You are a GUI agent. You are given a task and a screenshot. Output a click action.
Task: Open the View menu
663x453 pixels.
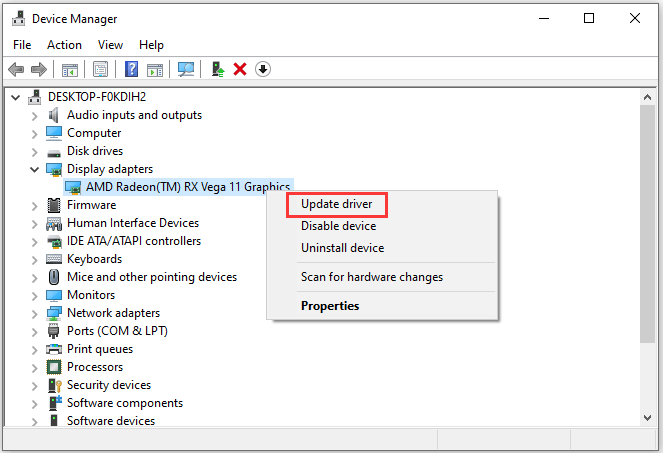pyautogui.click(x=110, y=45)
